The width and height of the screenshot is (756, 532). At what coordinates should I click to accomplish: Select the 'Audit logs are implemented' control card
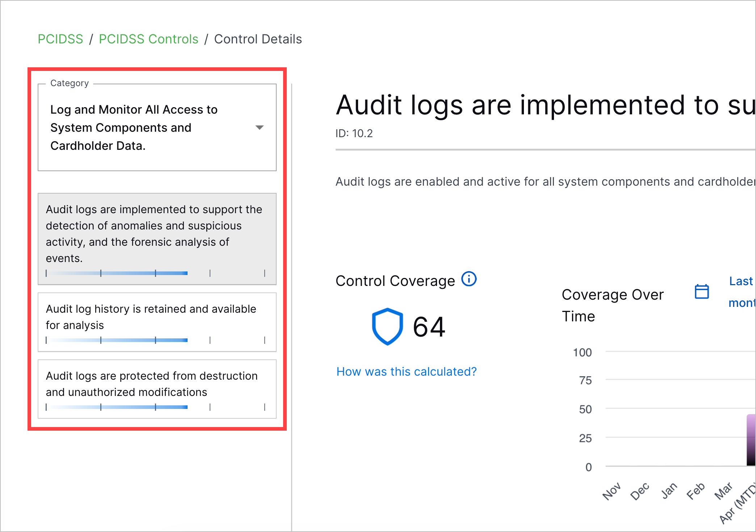[x=157, y=239]
